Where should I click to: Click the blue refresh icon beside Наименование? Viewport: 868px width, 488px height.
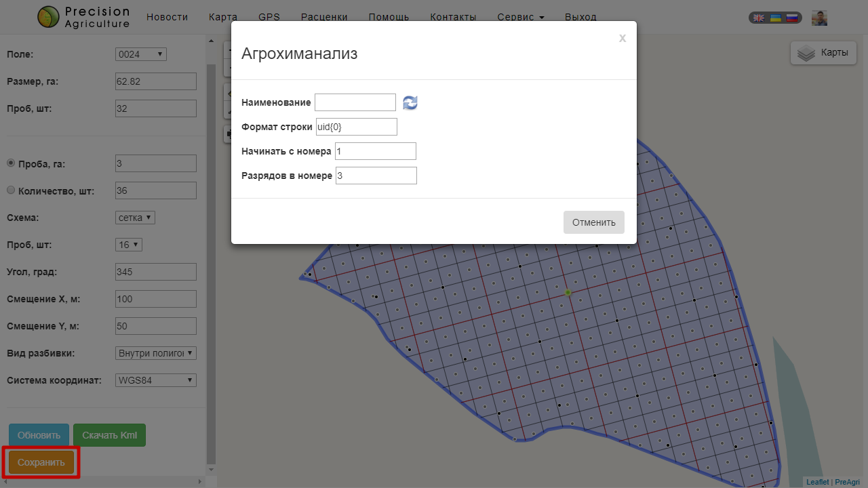[x=410, y=102]
